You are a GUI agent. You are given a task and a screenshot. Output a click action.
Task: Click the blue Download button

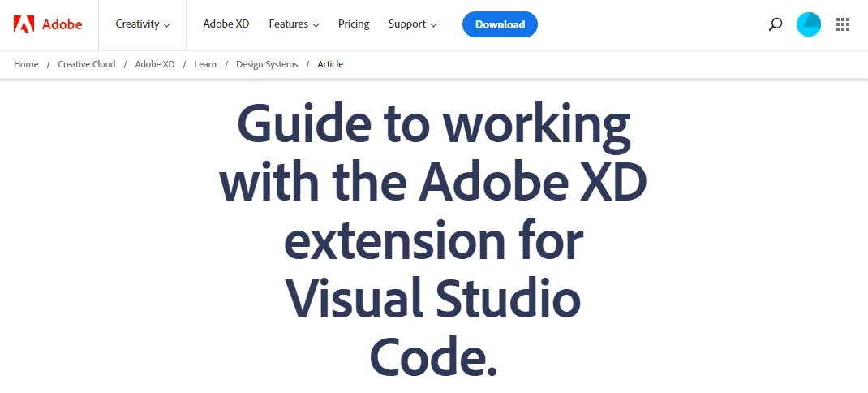[500, 24]
